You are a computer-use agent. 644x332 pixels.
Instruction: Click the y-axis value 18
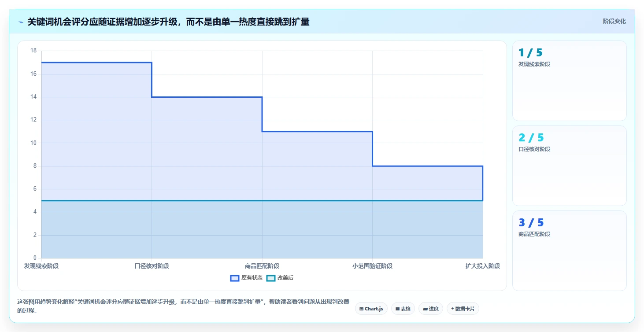click(x=33, y=51)
